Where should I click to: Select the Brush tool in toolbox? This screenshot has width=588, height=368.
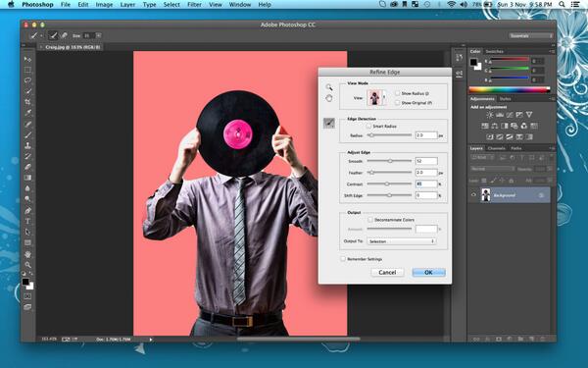point(27,134)
